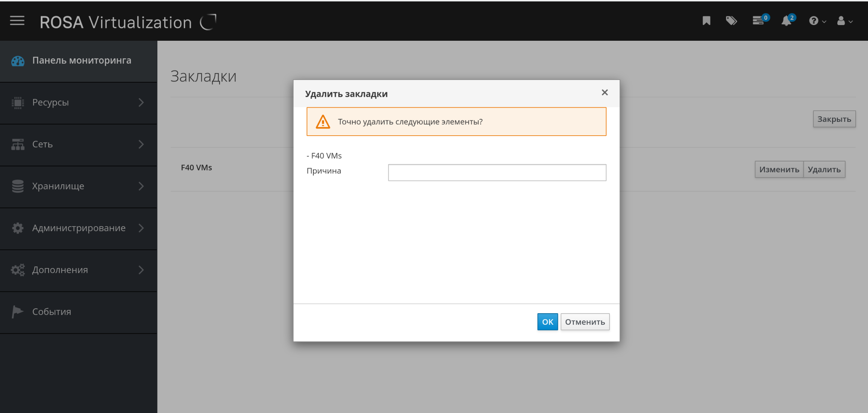Confirm deletion with OK button
The width and height of the screenshot is (868, 413).
(547, 322)
